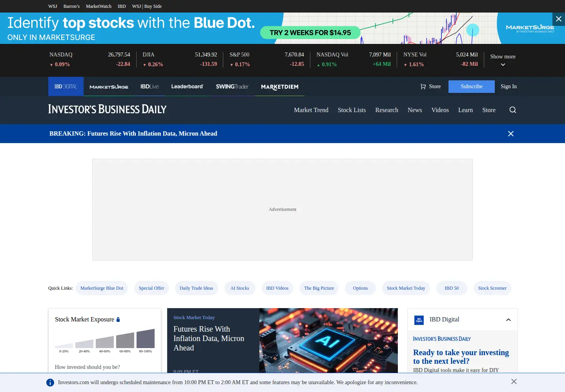Click the MarketSurge logo in banner

pyautogui.click(x=530, y=28)
